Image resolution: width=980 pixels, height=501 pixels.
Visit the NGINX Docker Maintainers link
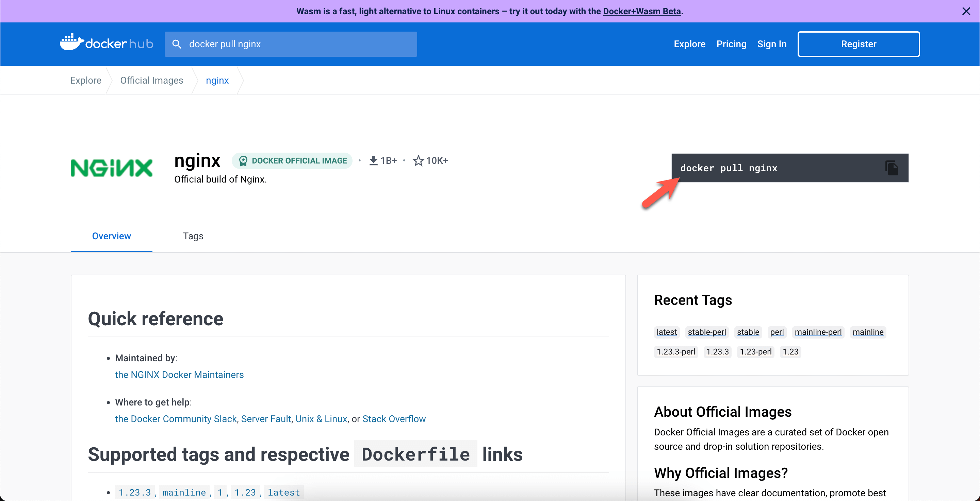pyautogui.click(x=179, y=375)
